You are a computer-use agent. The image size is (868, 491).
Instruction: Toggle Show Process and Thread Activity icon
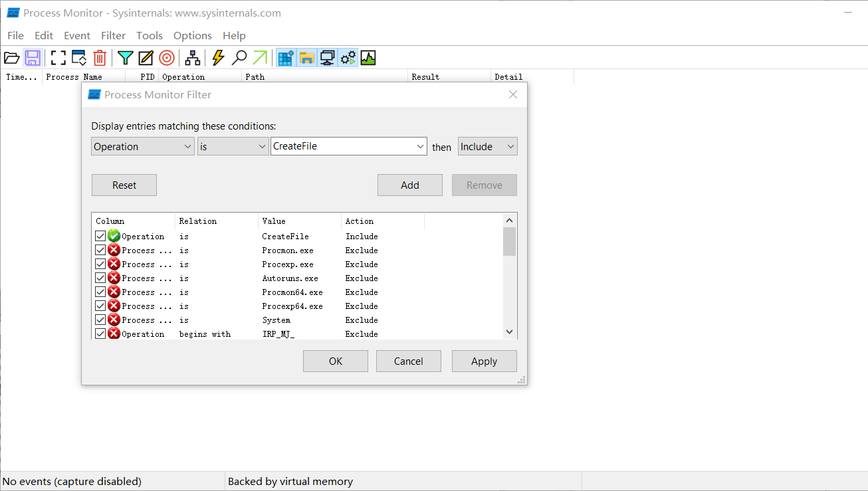point(348,58)
